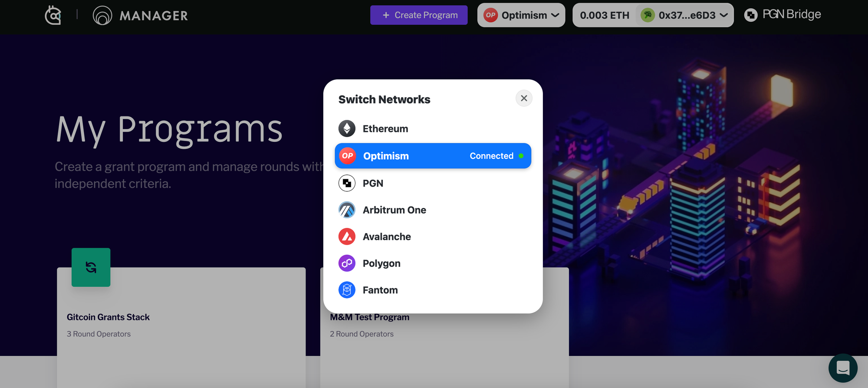Viewport: 868px width, 388px height.
Task: Click the Gitcoin logo in the header
Action: pyautogui.click(x=53, y=16)
